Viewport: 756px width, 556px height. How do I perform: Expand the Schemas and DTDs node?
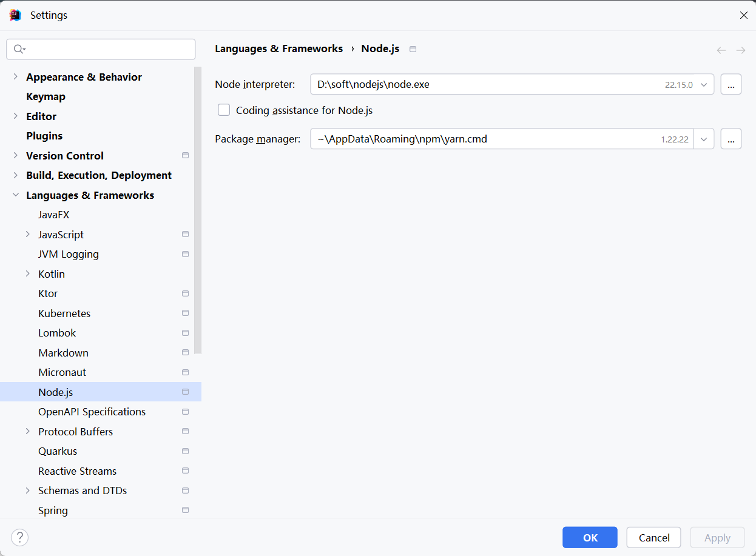tap(27, 491)
